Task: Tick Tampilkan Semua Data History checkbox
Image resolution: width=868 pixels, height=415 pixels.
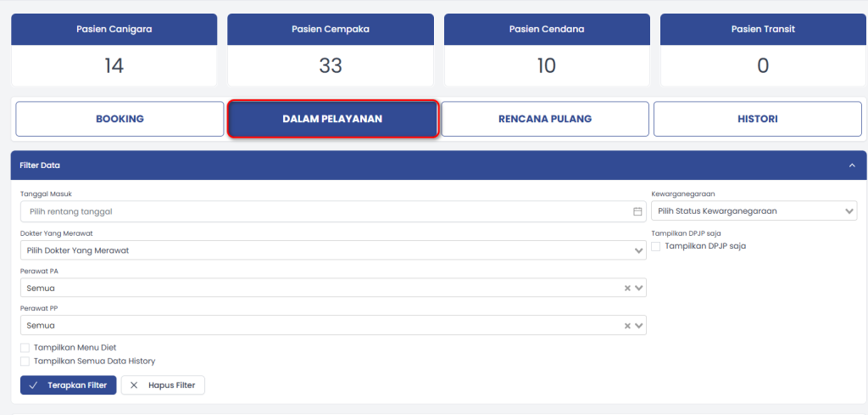Action: pyautogui.click(x=25, y=361)
